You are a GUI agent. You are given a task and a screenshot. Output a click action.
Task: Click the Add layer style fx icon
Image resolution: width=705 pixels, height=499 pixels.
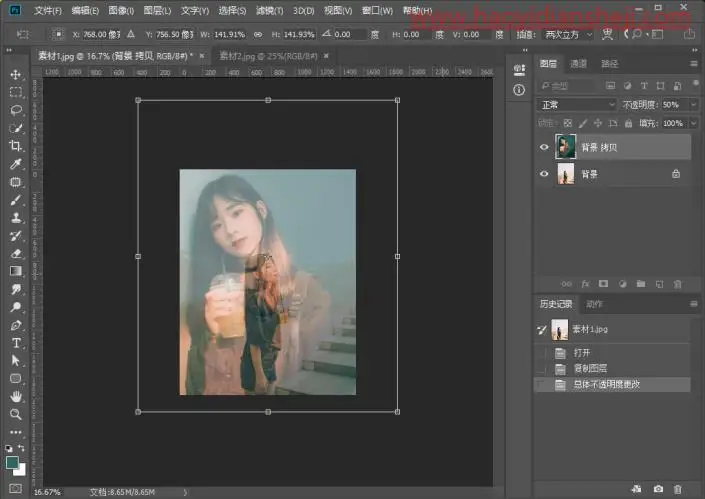[x=585, y=284]
